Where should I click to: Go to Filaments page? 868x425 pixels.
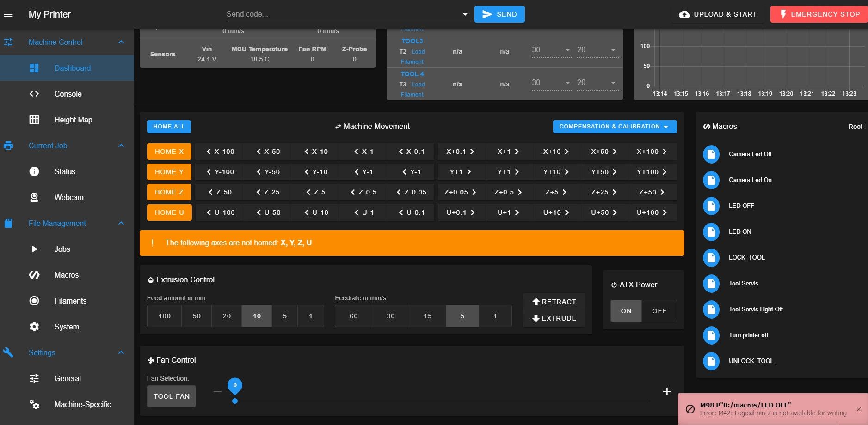pos(67,301)
